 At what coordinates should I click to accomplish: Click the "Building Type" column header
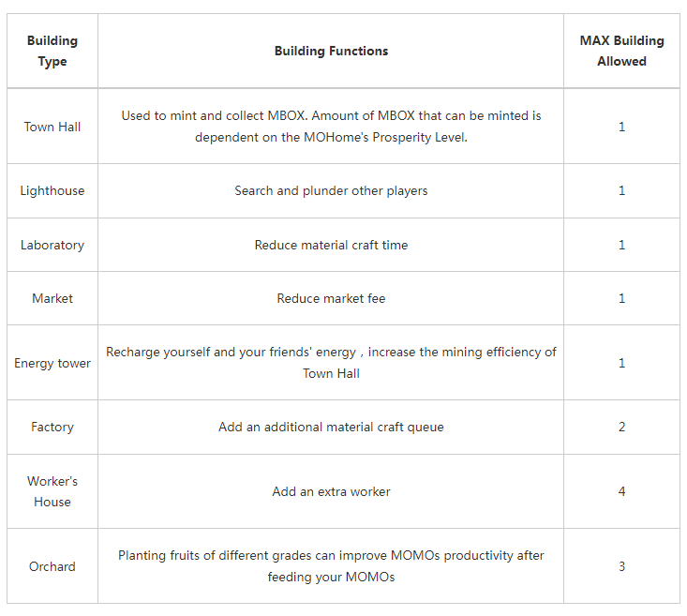52,52
